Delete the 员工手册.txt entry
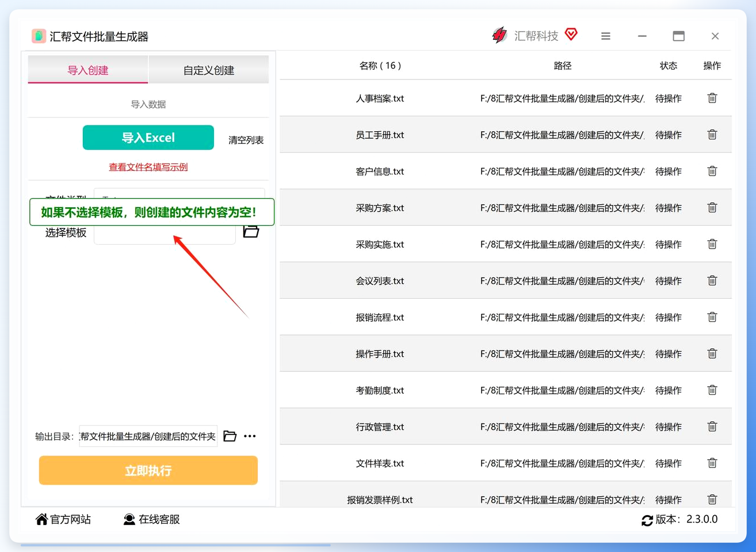Image resolution: width=756 pixels, height=552 pixels. [712, 135]
